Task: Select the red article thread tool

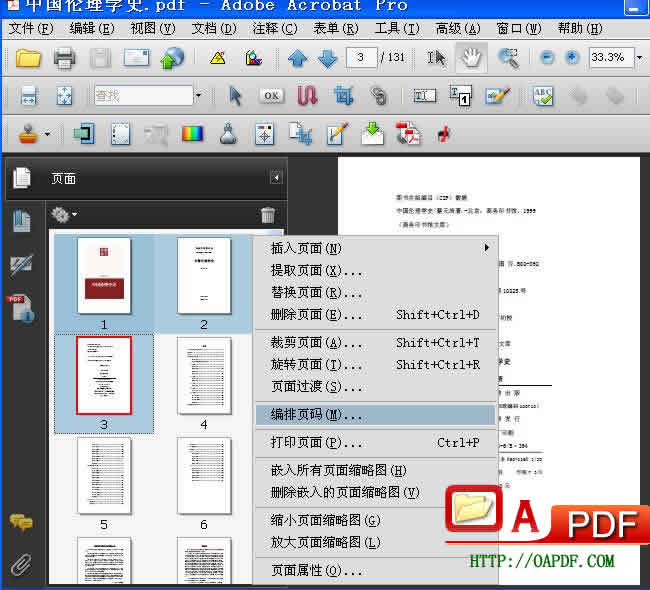Action: pos(307,95)
